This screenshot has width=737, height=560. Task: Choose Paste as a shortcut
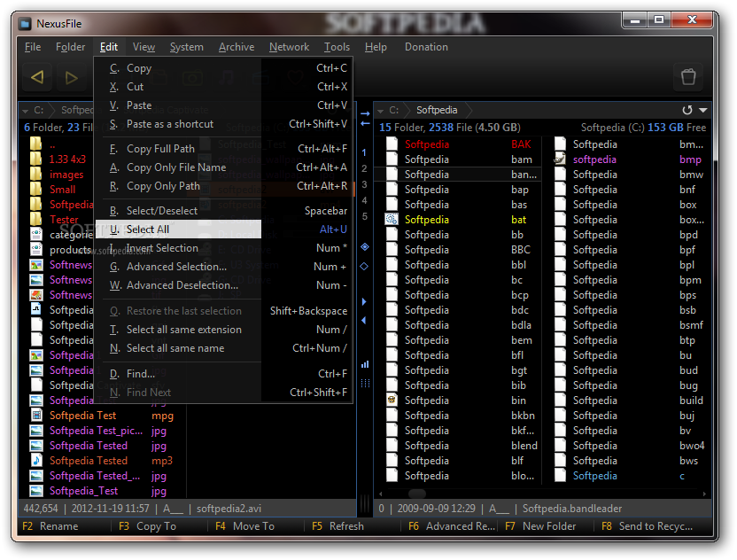pos(224,124)
